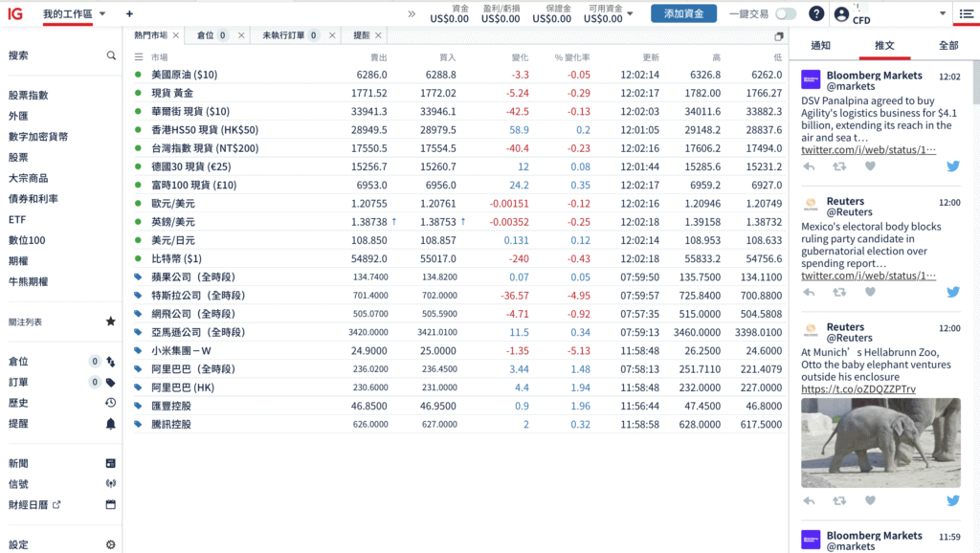Select the 比特幣 ($1) market row
Image resolution: width=980 pixels, height=553 pixels.
pyautogui.click(x=458, y=258)
